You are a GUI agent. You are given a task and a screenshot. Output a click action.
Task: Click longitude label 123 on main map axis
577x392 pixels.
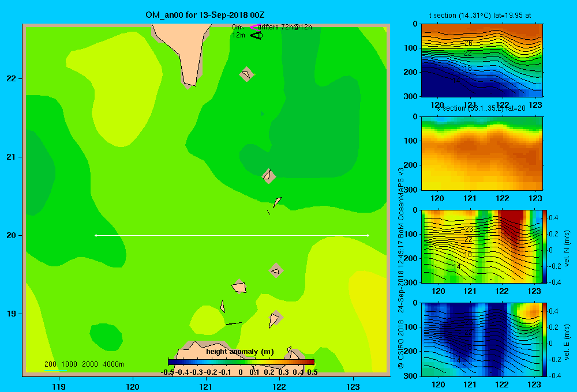[x=353, y=386]
